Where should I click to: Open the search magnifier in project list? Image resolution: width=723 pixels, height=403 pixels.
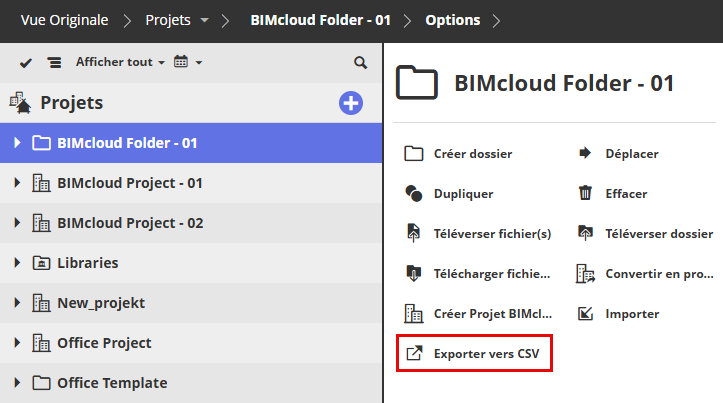[360, 62]
